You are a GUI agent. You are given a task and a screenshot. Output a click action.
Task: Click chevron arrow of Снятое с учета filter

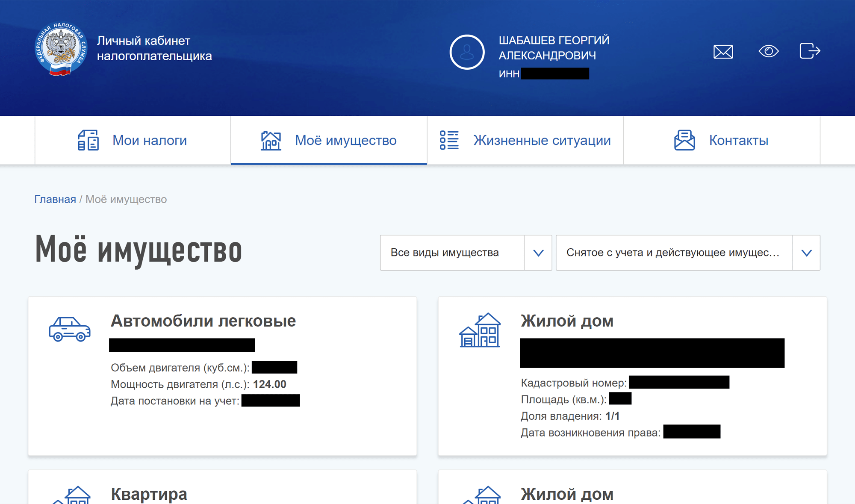tap(806, 253)
